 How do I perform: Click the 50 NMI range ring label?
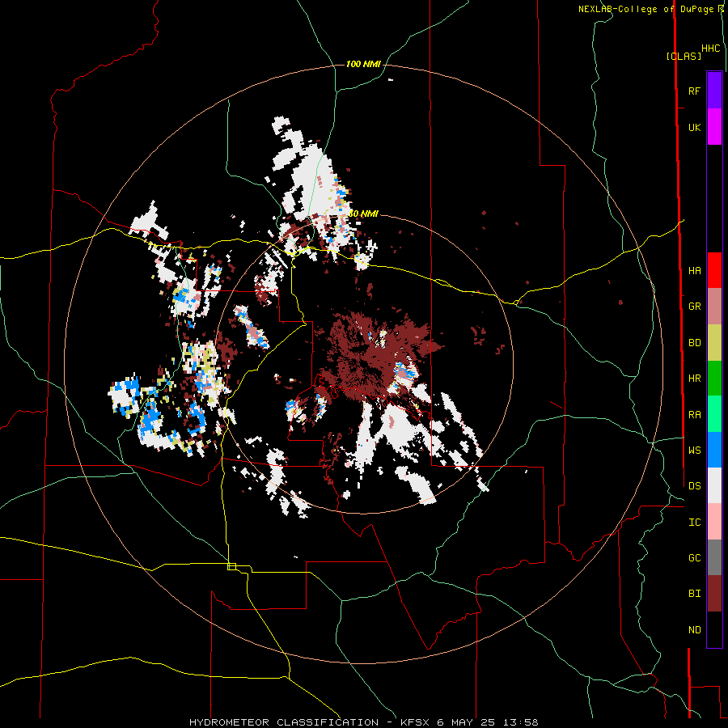pos(363,214)
